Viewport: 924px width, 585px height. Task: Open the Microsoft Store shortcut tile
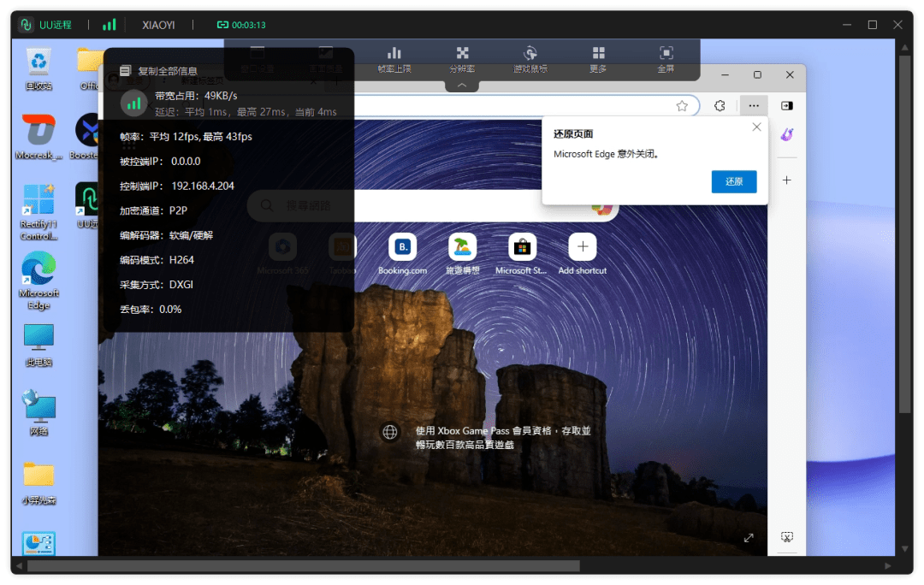click(x=522, y=254)
